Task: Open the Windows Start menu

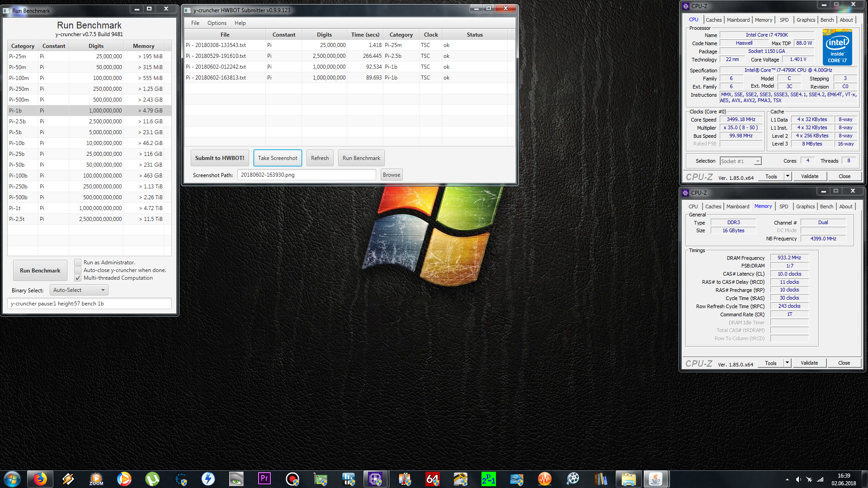Action: [12, 479]
